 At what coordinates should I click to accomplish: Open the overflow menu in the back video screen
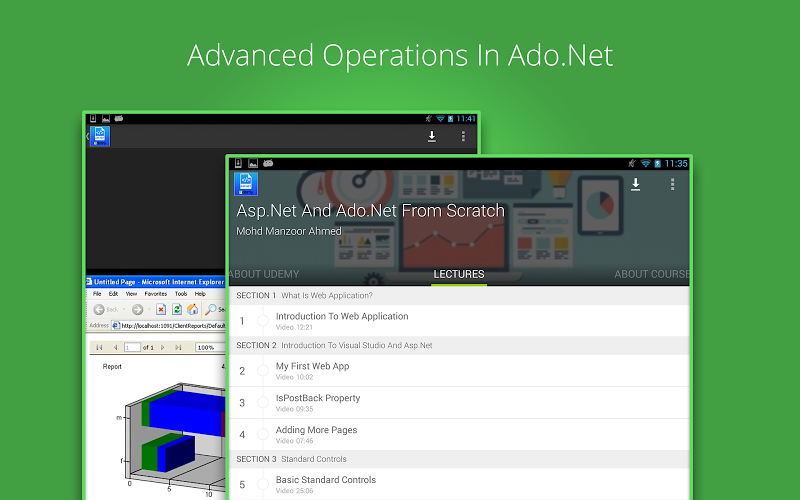(x=463, y=136)
